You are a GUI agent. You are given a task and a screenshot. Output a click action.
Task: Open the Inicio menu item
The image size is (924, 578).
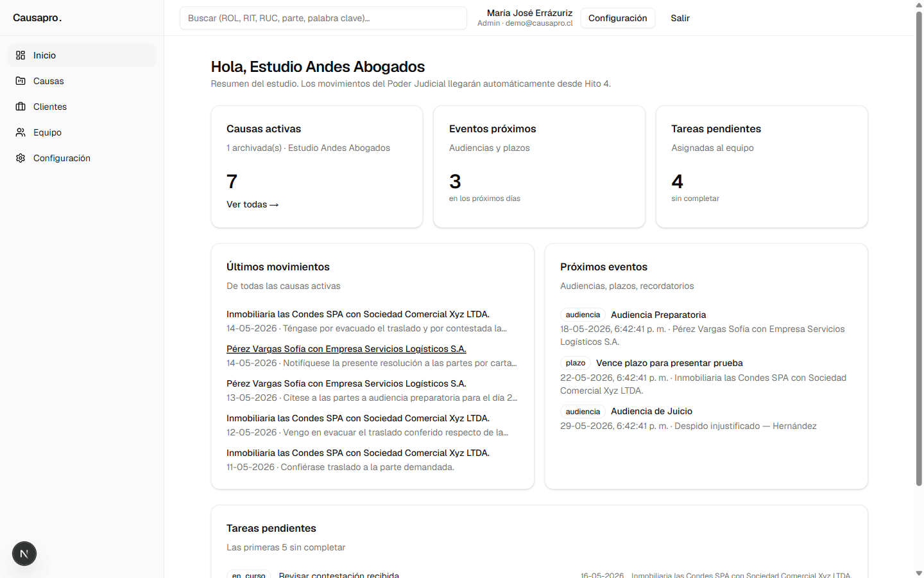pyautogui.click(x=81, y=55)
